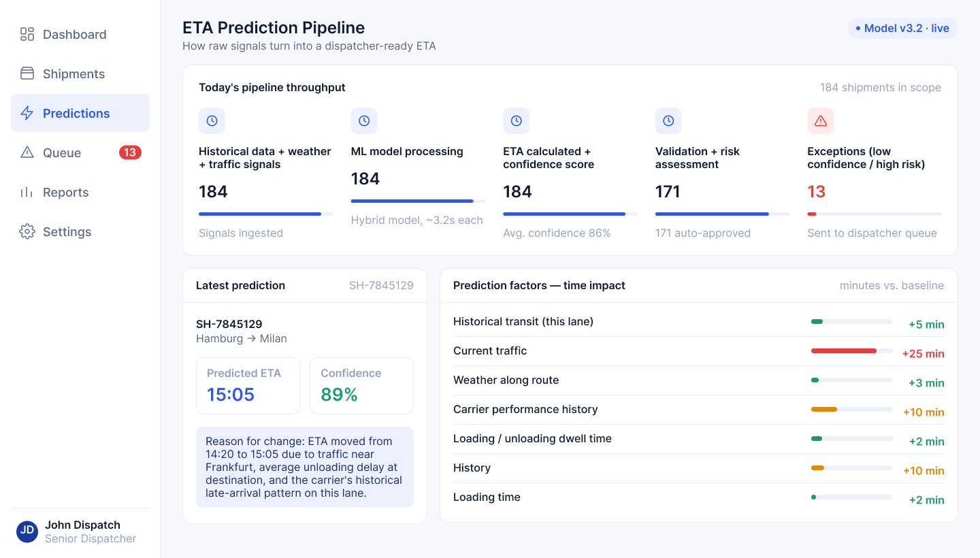The height and width of the screenshot is (558, 980).
Task: Click "Current traffic" factor label
Action: 490,350
